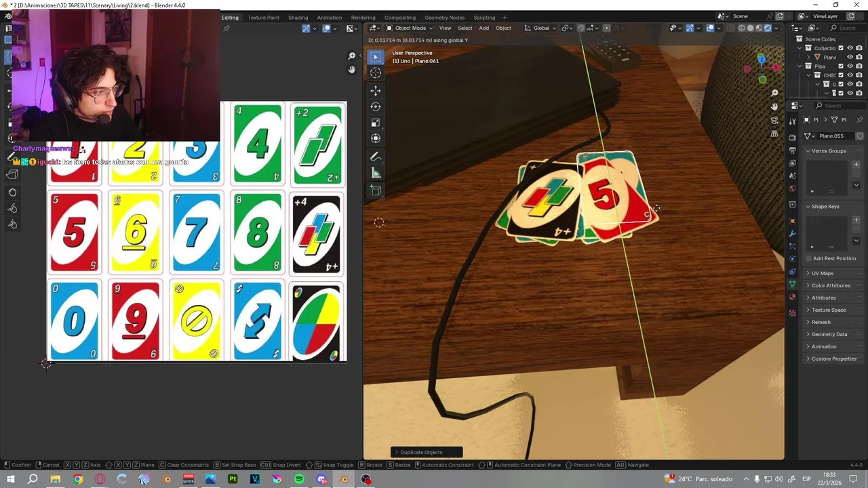The image size is (868, 488).
Task: Open the World properties tab
Action: coord(792,188)
